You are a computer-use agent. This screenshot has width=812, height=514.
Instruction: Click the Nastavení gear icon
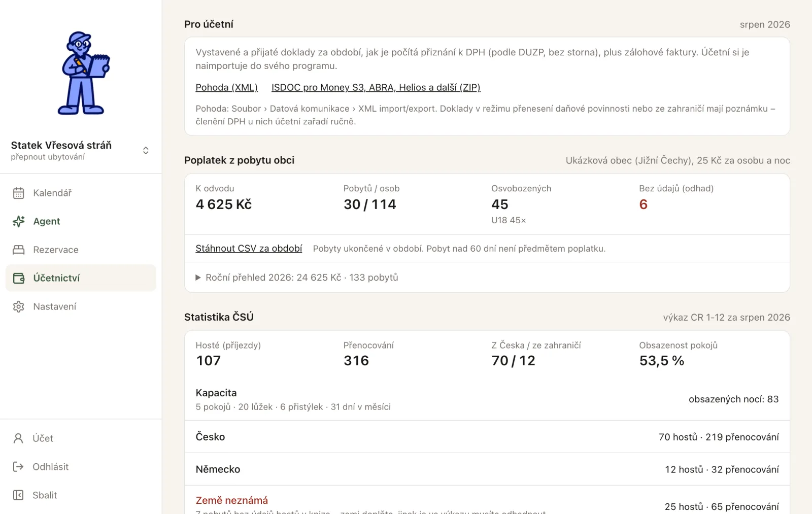click(19, 306)
